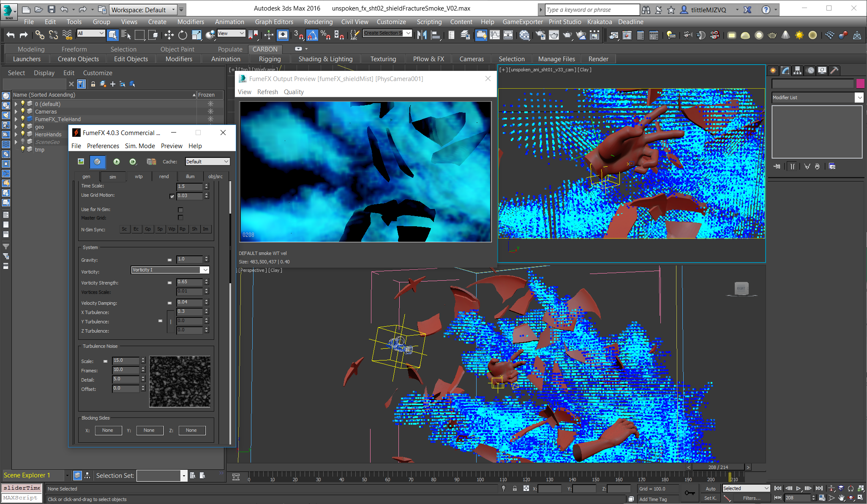Open the Pflow & FX ribbon tab
Viewport: 867px width, 504px height.
[428, 59]
